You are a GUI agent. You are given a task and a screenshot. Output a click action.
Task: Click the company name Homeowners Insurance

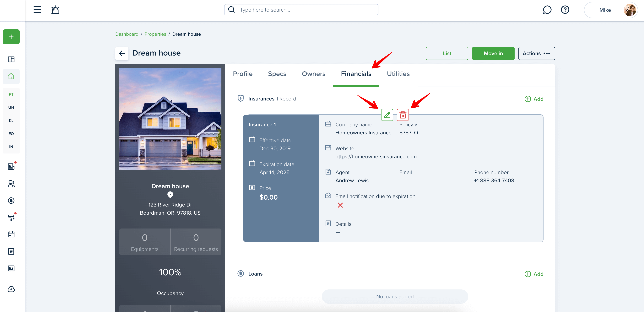coord(363,132)
